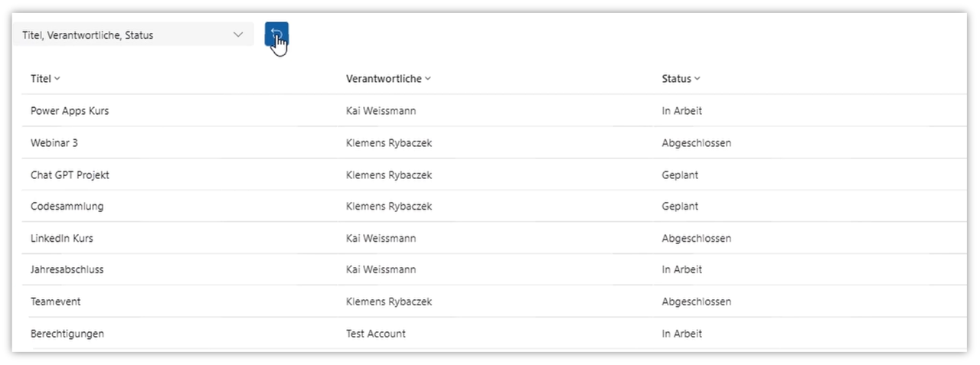Image resolution: width=980 pixels, height=365 pixels.
Task: Expand the Titel column header chevron
Action: (57, 79)
